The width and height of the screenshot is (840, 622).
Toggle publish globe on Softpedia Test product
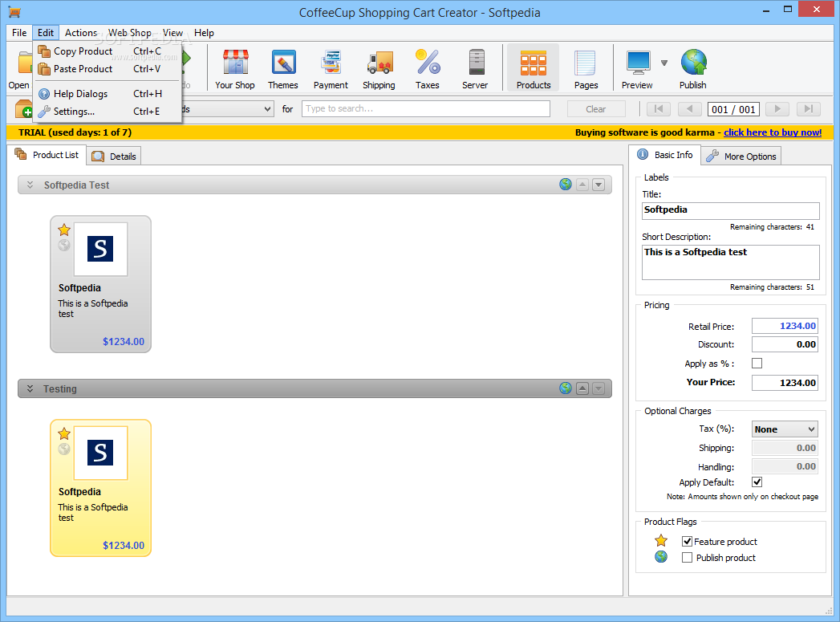click(x=64, y=246)
